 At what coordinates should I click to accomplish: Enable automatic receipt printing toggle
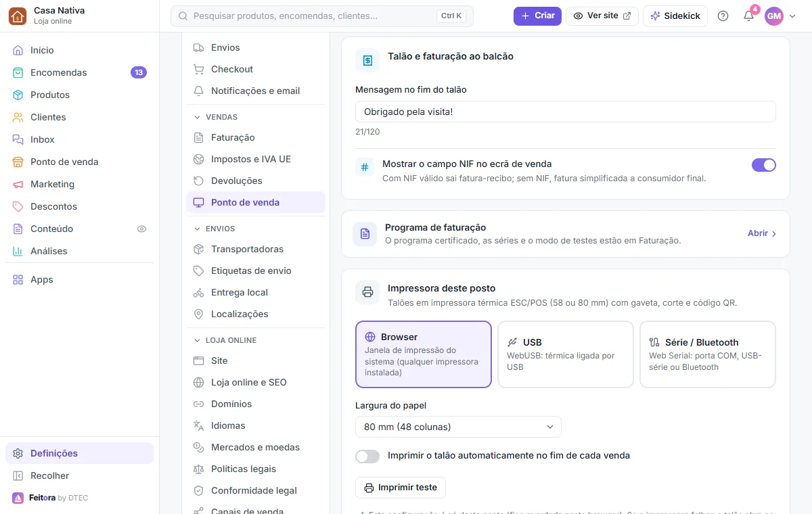point(367,457)
